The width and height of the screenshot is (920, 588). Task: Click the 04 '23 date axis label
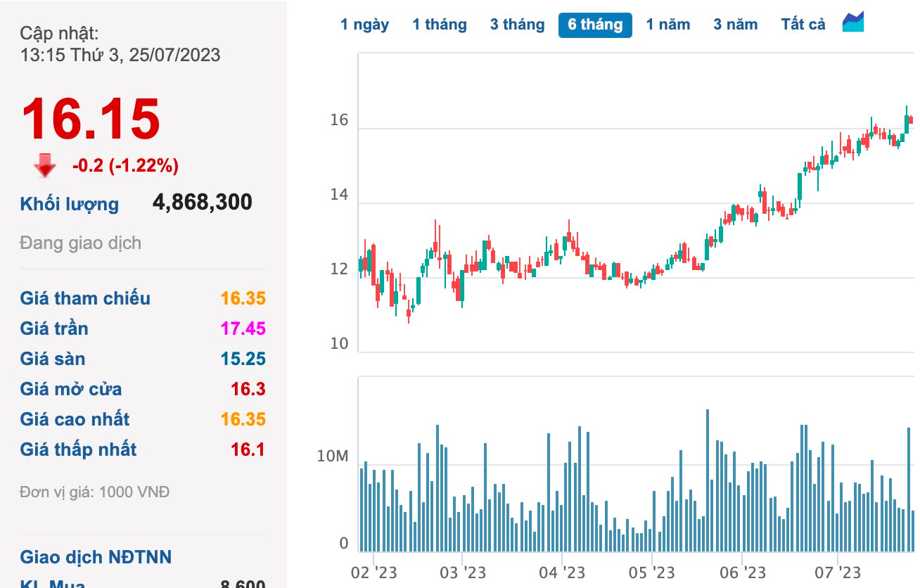(x=562, y=573)
